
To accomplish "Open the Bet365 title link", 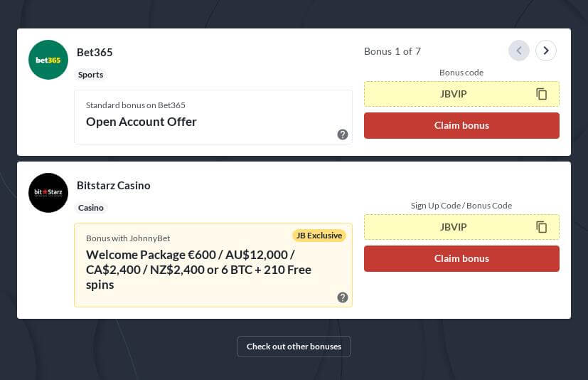I will coord(95,52).
